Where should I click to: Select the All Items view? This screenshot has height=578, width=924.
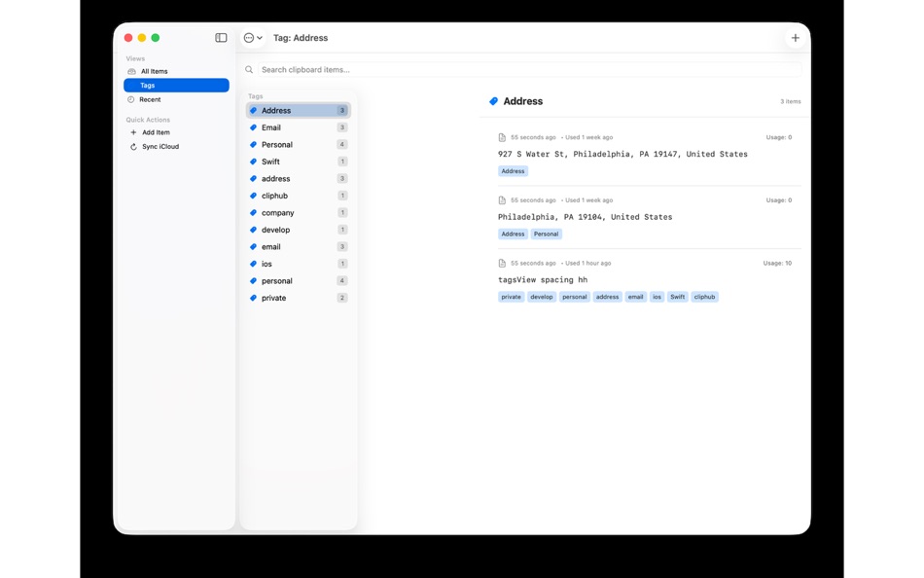(x=155, y=70)
